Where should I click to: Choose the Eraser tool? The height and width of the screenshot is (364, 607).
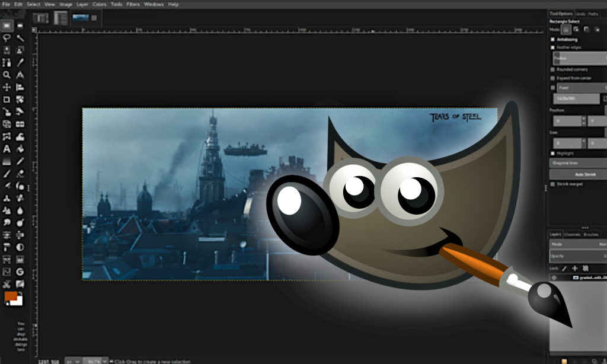[x=20, y=174]
